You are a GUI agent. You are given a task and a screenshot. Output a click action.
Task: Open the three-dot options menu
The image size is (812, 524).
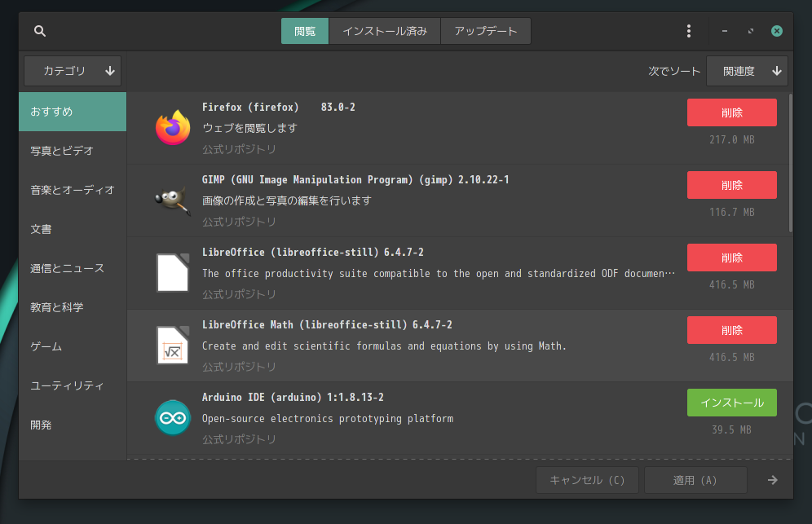click(688, 31)
